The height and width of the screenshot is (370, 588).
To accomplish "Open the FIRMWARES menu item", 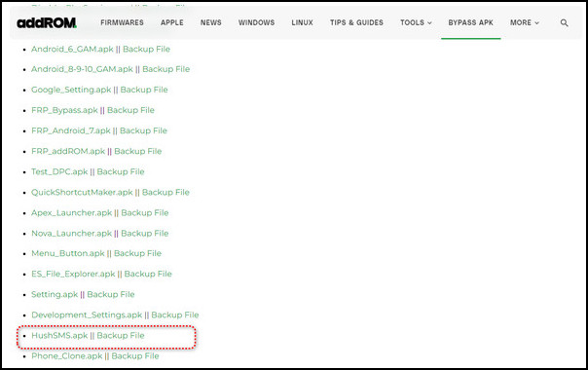I will pos(122,22).
